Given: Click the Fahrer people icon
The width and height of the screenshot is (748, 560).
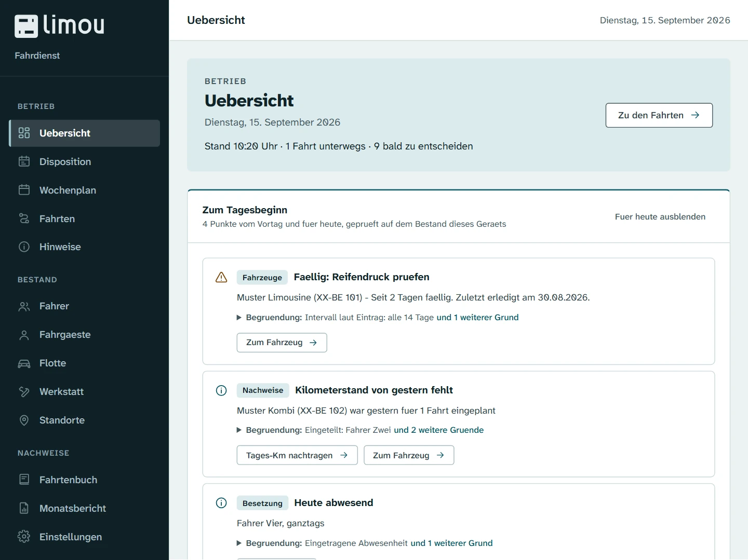Looking at the screenshot, I should (24, 306).
